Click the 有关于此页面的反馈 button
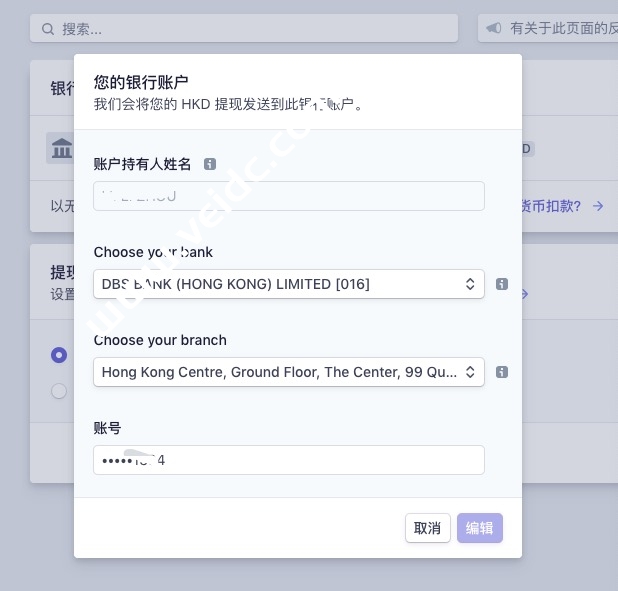The width and height of the screenshot is (618, 591). click(548, 28)
